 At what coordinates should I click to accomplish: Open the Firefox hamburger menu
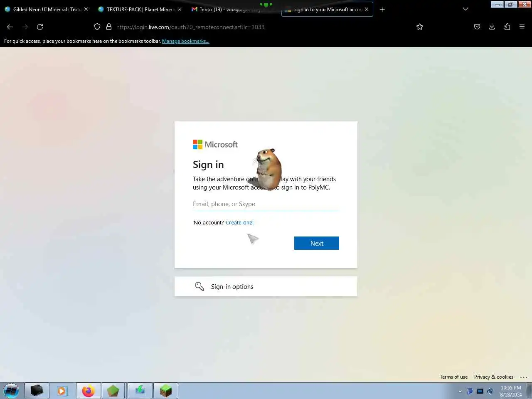coord(522,27)
